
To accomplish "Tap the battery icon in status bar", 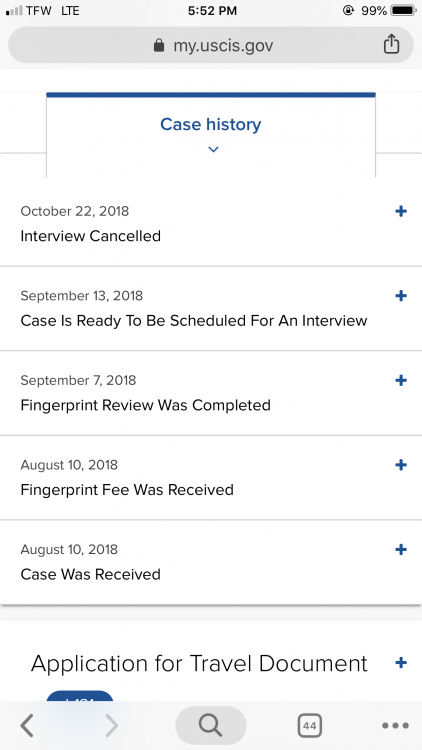I will click(403, 11).
